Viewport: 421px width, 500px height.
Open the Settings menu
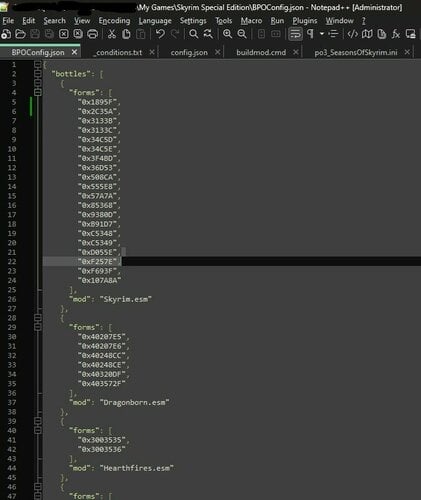coord(193,21)
